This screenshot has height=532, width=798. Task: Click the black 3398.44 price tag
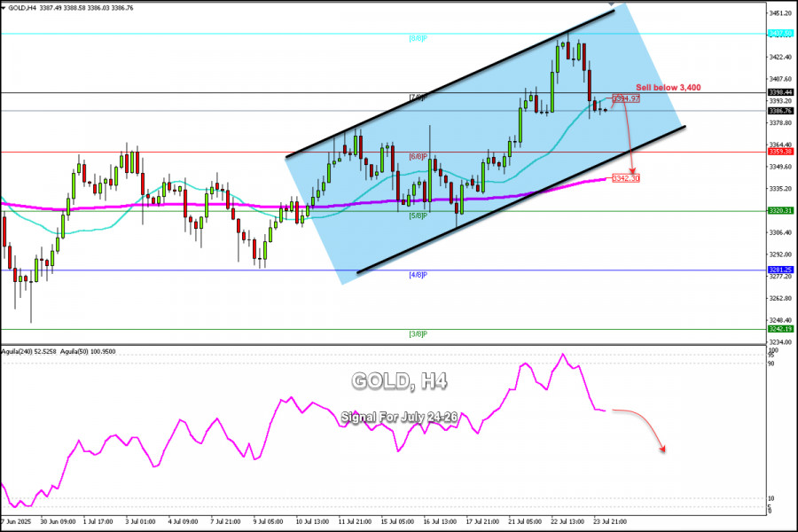(780, 92)
